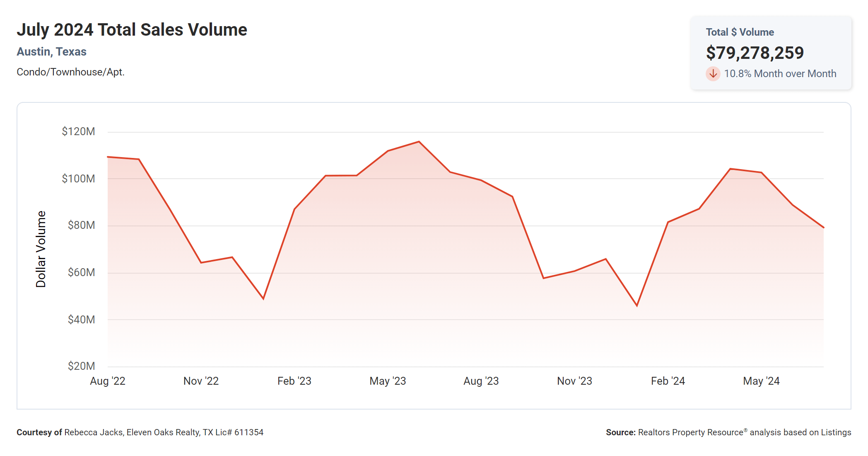
Task: Click the "July 2024 Total Sales Volume" title
Action: (132, 30)
